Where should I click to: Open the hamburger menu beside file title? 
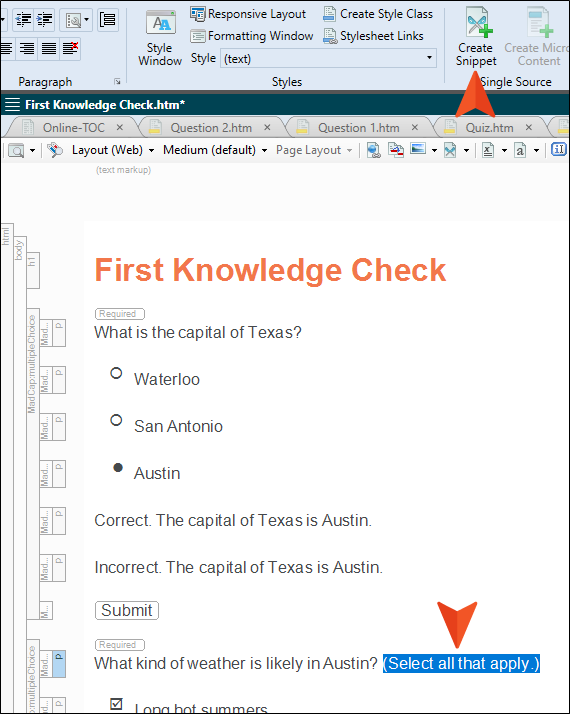(12, 105)
